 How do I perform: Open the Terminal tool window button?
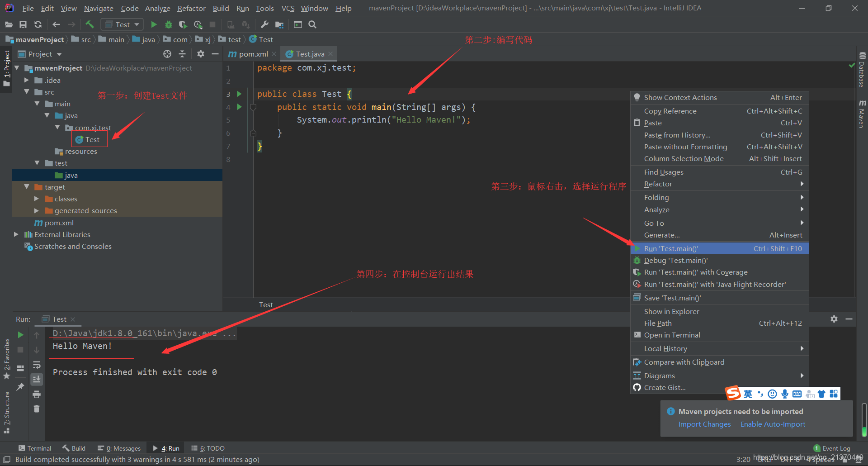tap(35, 448)
